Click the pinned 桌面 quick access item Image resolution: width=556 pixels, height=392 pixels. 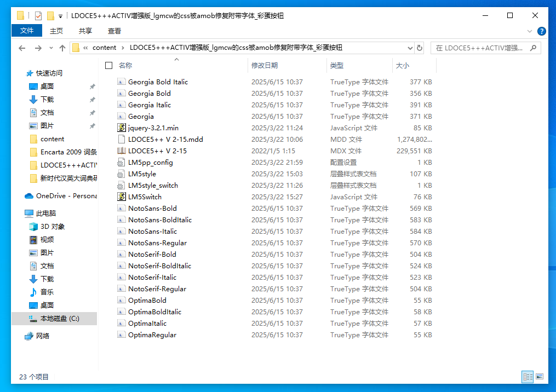click(47, 87)
